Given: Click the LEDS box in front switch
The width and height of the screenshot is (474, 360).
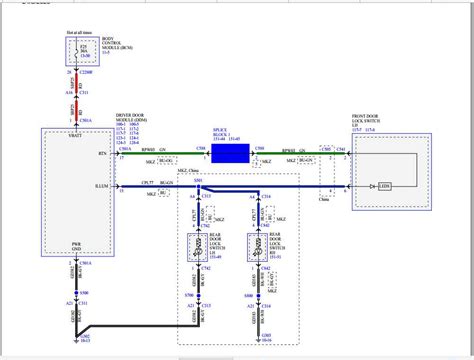Looking at the screenshot, I should click(x=385, y=186).
